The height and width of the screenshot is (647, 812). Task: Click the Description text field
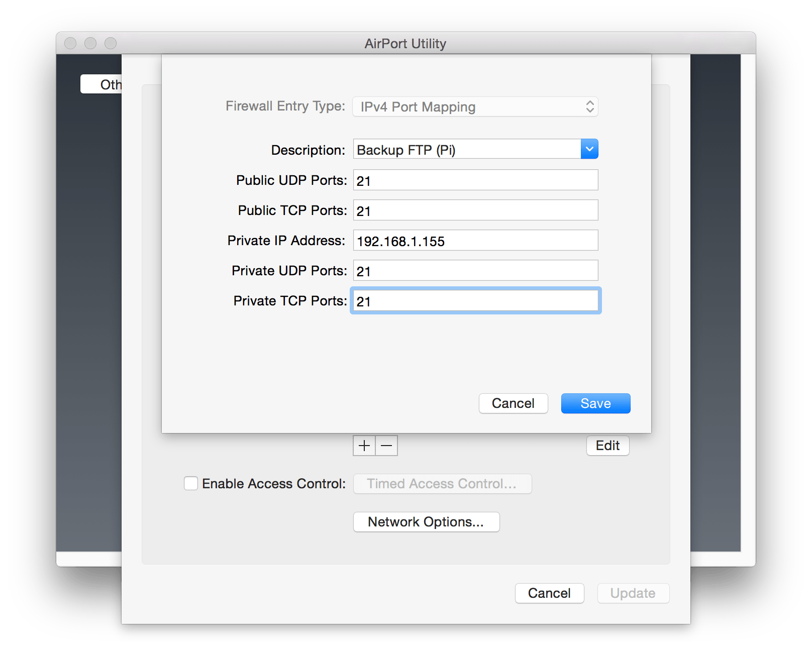click(467, 149)
